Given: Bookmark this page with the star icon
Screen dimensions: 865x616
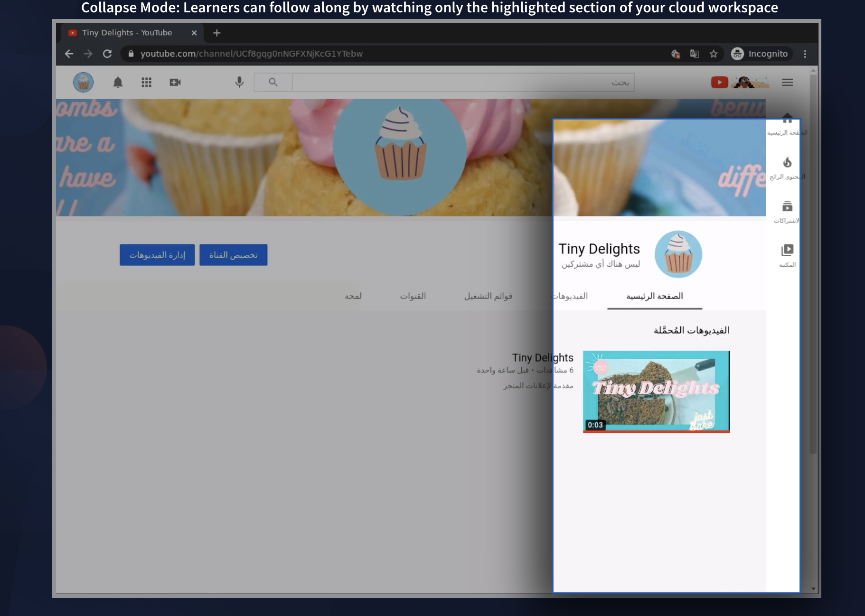Looking at the screenshot, I should 714,54.
